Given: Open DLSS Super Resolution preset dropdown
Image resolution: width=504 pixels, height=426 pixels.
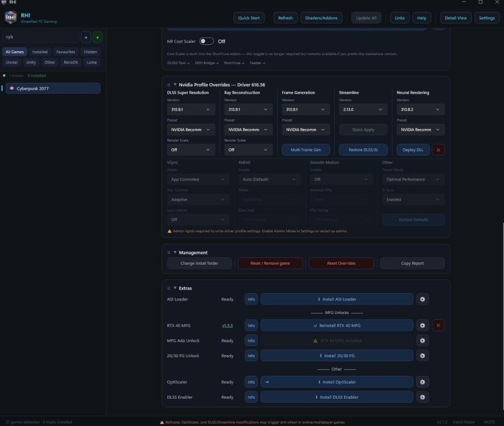Looking at the screenshot, I should click(191, 130).
